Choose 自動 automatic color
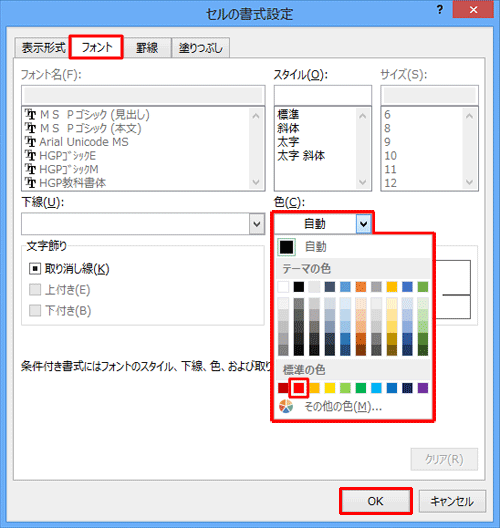The height and width of the screenshot is (528, 500). [x=354, y=247]
